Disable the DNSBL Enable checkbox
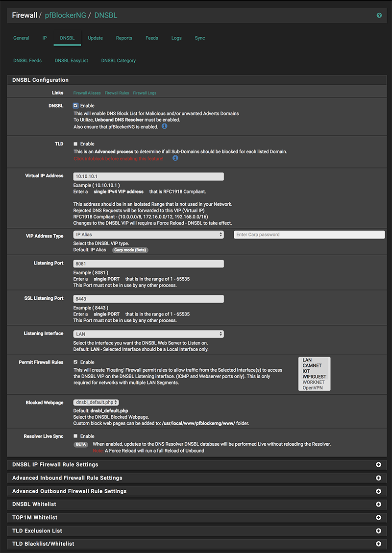 coord(75,106)
